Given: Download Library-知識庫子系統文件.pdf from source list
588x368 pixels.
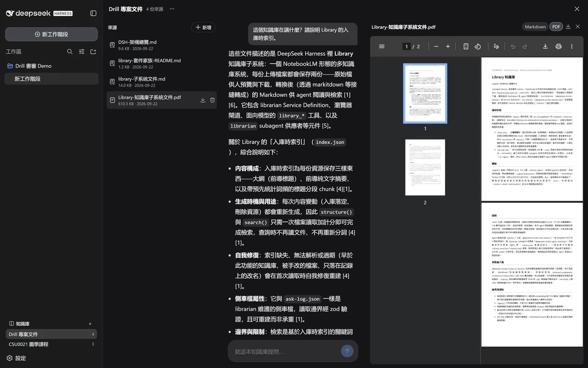Looking at the screenshot, I should click(203, 100).
